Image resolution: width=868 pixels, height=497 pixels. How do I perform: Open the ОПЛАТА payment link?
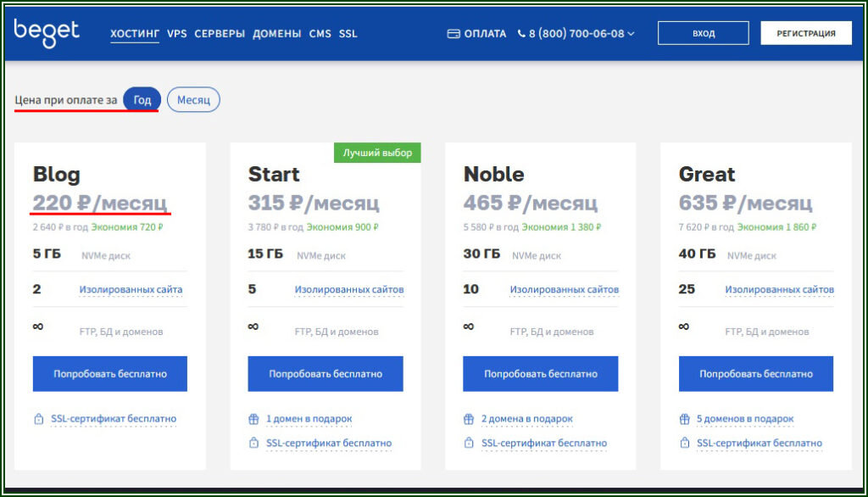tap(485, 34)
